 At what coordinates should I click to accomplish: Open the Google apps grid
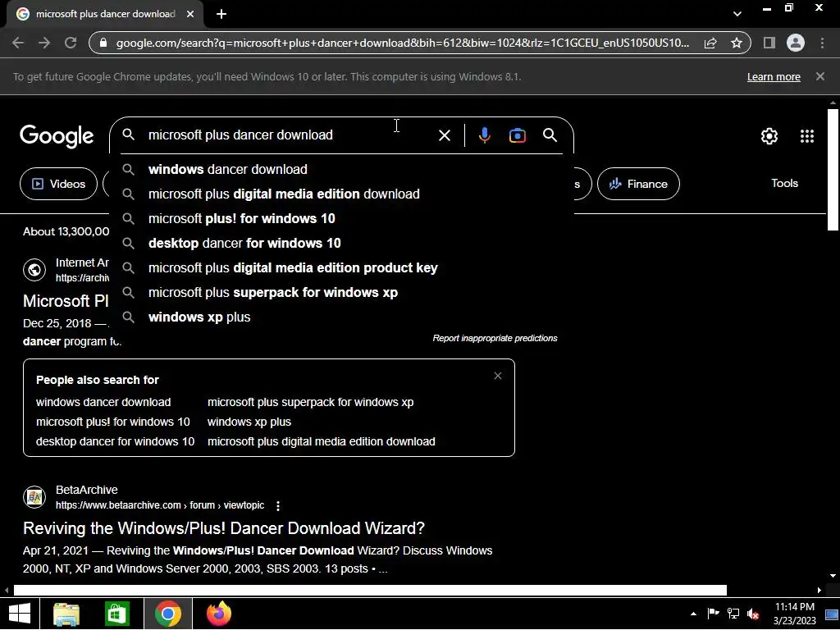click(x=807, y=136)
